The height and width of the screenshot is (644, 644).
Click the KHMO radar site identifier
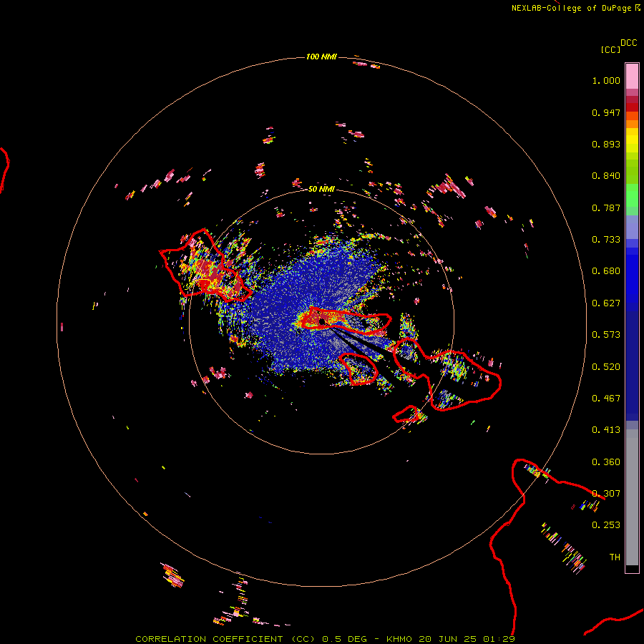click(x=399, y=639)
